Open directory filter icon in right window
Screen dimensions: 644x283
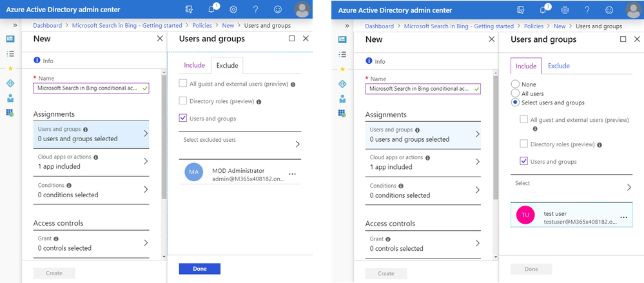tap(521, 10)
